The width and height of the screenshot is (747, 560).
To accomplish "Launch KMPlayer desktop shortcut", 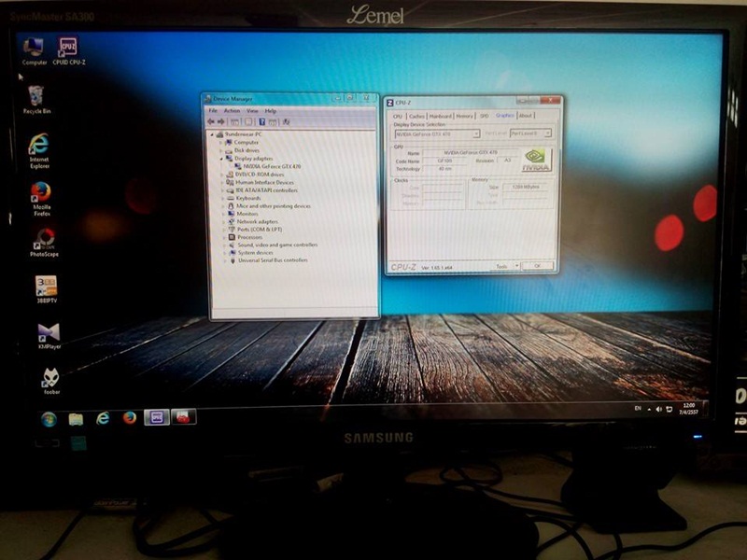I will (x=49, y=336).
